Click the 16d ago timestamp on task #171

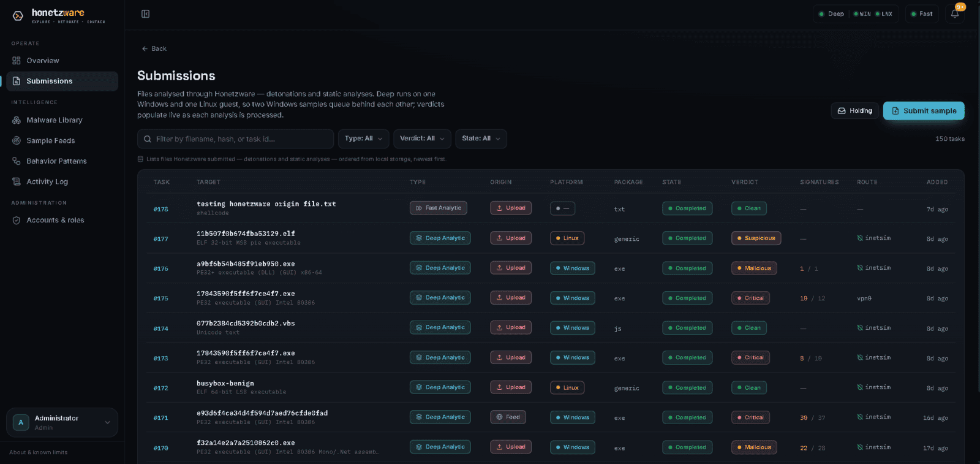point(935,418)
